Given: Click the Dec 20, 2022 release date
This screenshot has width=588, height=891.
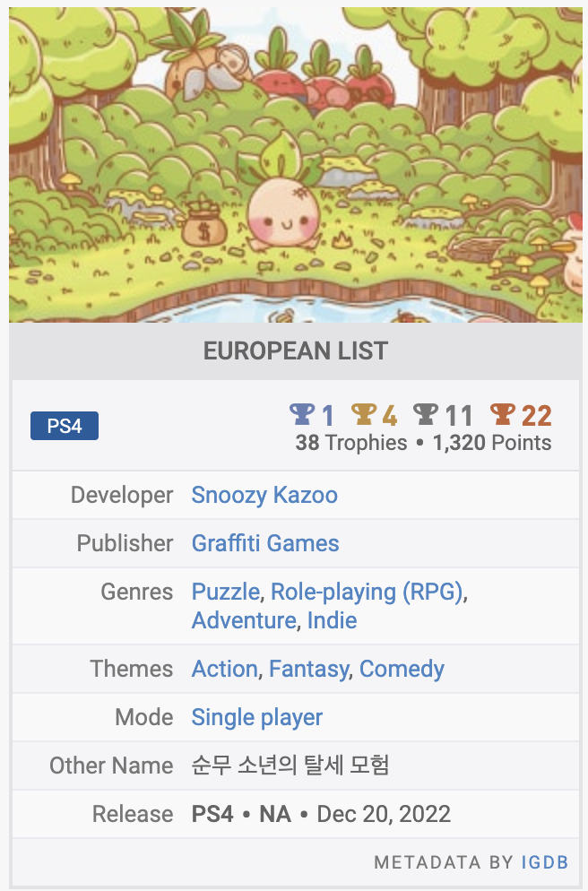Looking at the screenshot, I should 384,814.
